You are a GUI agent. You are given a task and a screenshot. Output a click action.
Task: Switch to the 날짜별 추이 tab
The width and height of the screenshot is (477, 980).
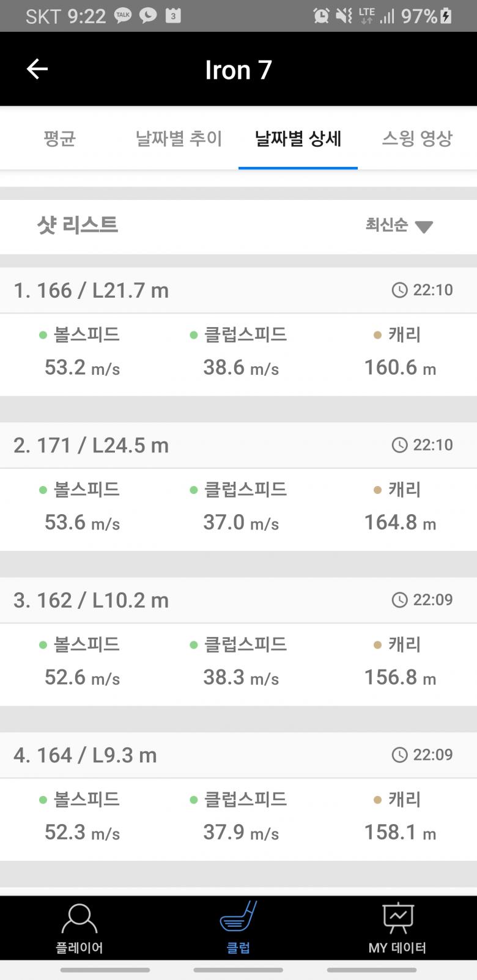point(179,138)
